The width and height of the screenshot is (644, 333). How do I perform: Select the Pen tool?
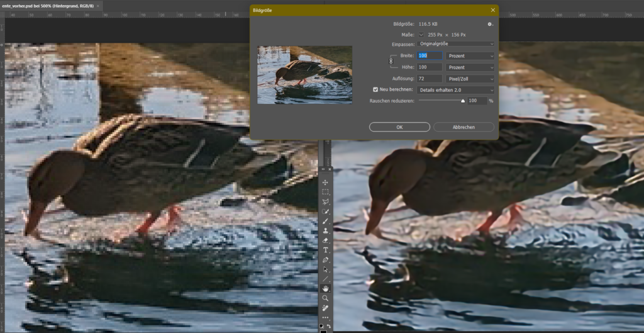click(325, 259)
